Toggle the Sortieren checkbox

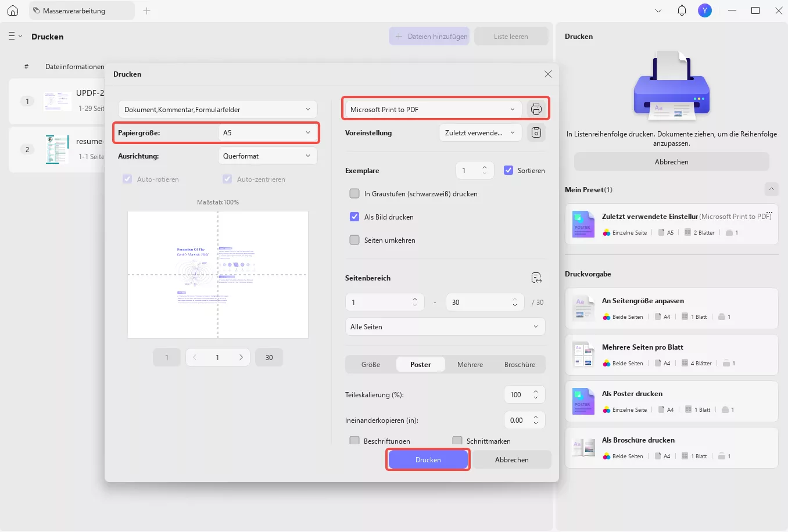(x=508, y=170)
